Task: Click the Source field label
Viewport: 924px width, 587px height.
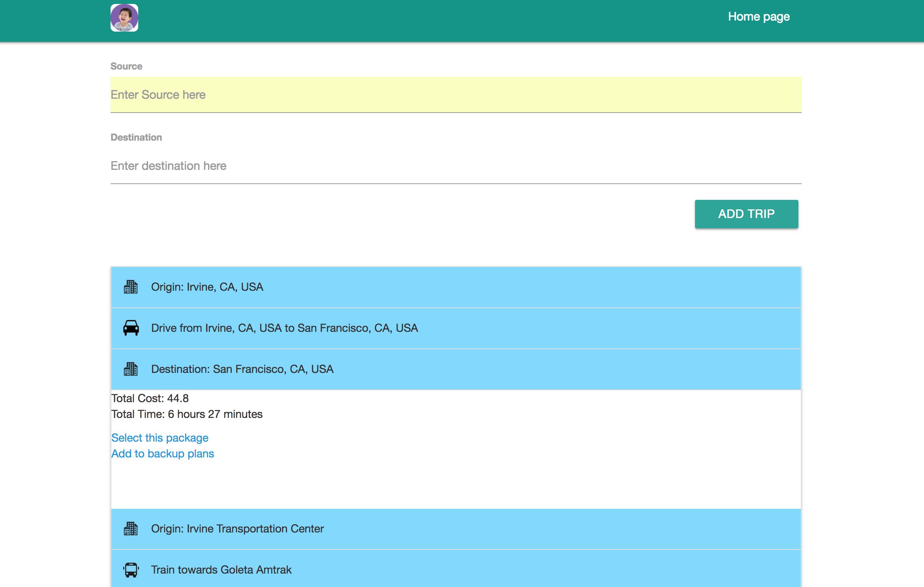Action: click(126, 66)
